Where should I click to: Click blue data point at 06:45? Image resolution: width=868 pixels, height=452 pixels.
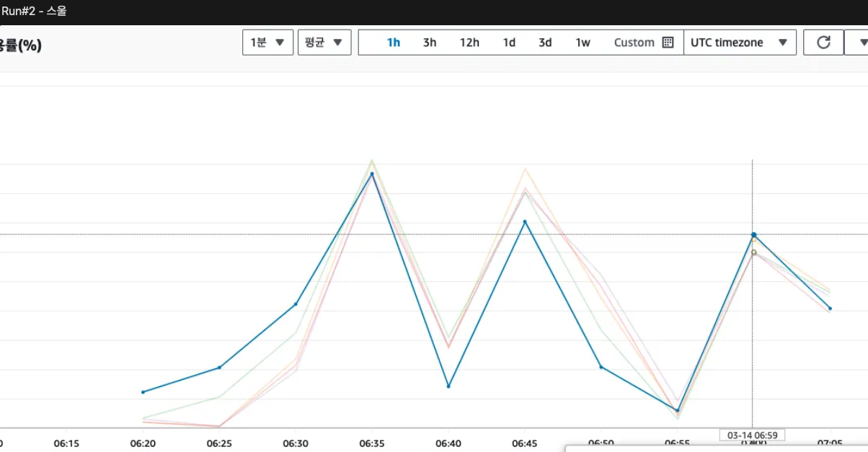525,222
